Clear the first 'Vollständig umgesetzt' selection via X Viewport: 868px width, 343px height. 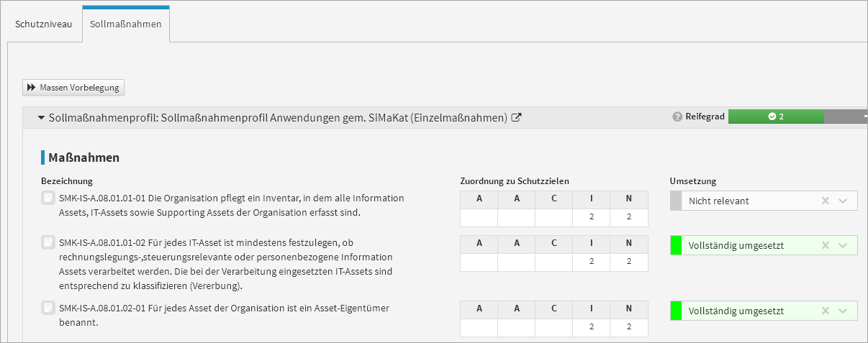826,246
